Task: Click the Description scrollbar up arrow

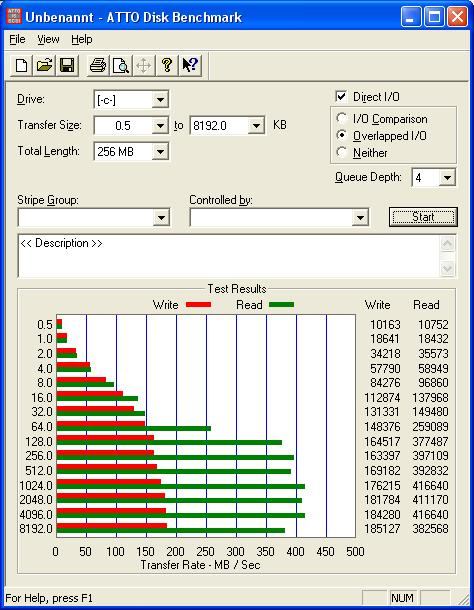Action: [448, 244]
